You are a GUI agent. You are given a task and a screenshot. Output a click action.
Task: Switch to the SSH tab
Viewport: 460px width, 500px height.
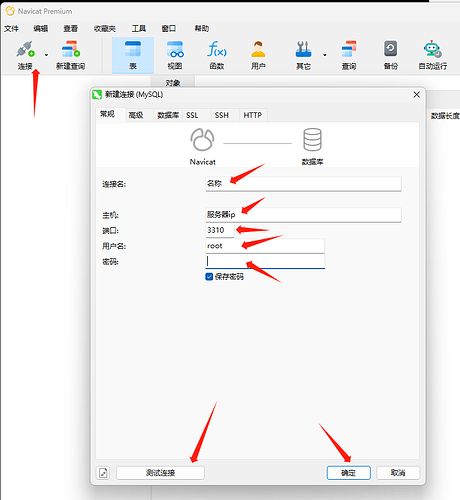point(222,115)
